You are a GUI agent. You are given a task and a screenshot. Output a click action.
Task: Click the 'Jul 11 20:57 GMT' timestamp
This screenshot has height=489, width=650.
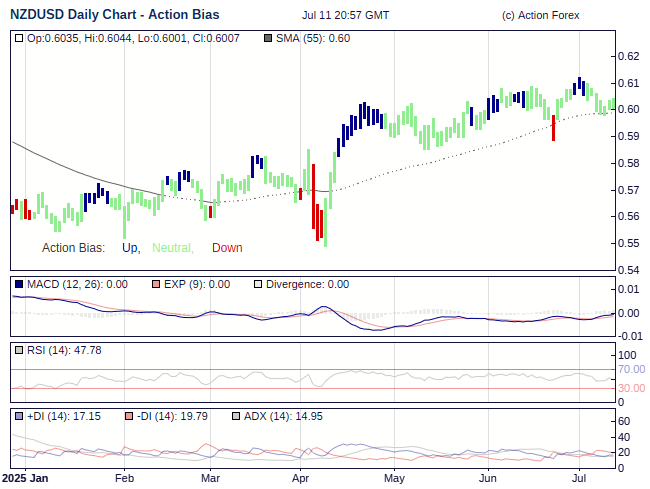click(345, 16)
